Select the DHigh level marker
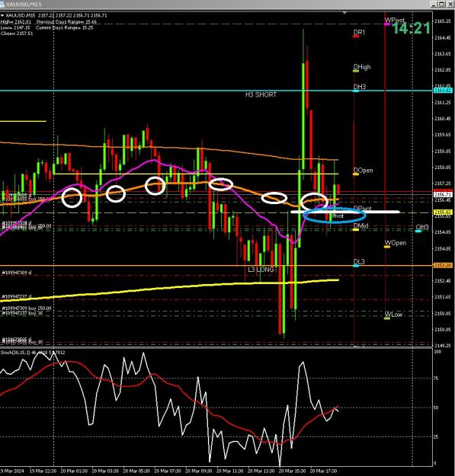This screenshot has width=455, height=476. click(x=356, y=71)
